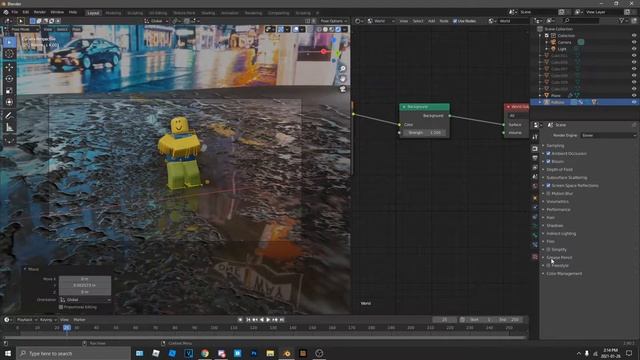The height and width of the screenshot is (360, 640).
Task: Expand the Shadows panel
Action: (x=555, y=226)
